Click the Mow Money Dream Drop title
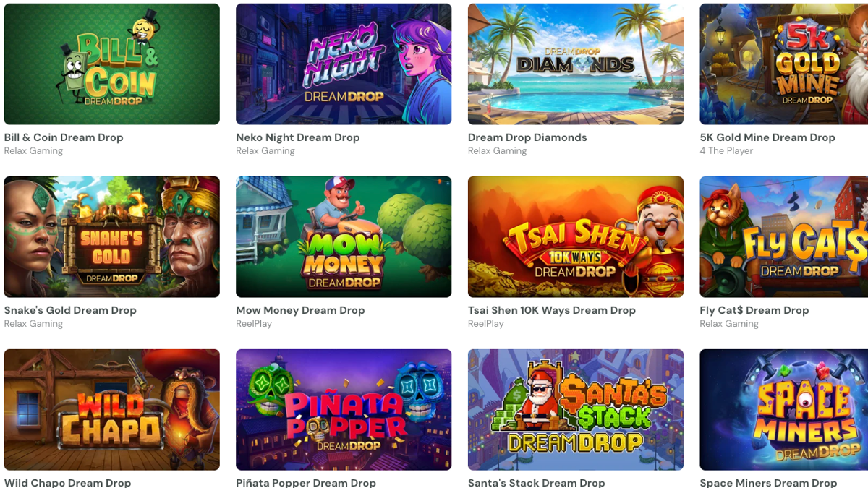This screenshot has width=868, height=488. click(x=300, y=310)
